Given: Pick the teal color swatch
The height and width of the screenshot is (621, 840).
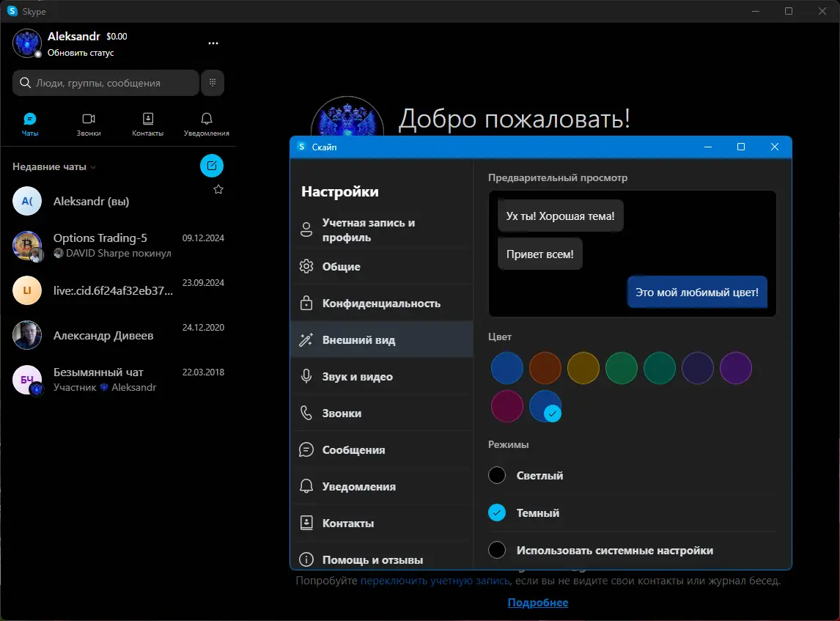Looking at the screenshot, I should coord(660,368).
